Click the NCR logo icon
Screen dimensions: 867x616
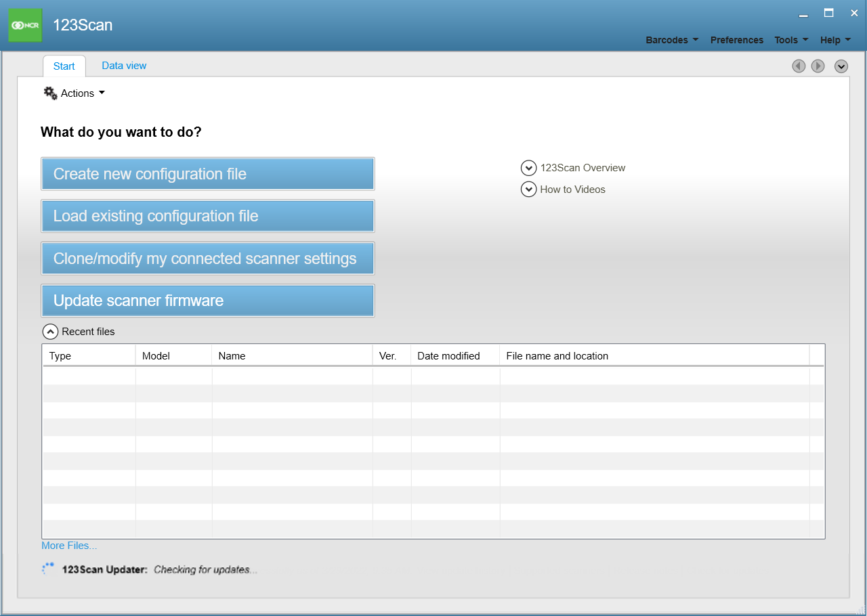[x=25, y=25]
